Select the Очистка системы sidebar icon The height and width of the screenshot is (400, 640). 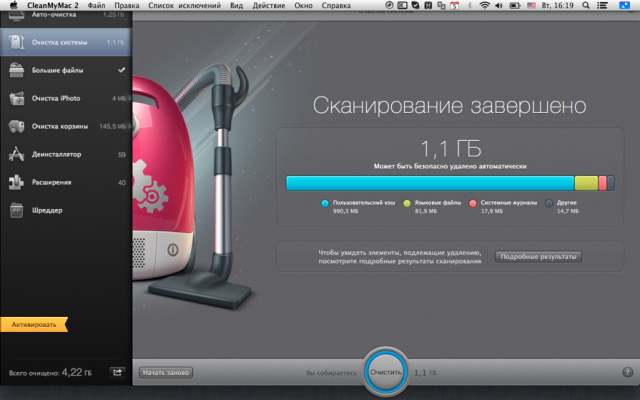16,42
